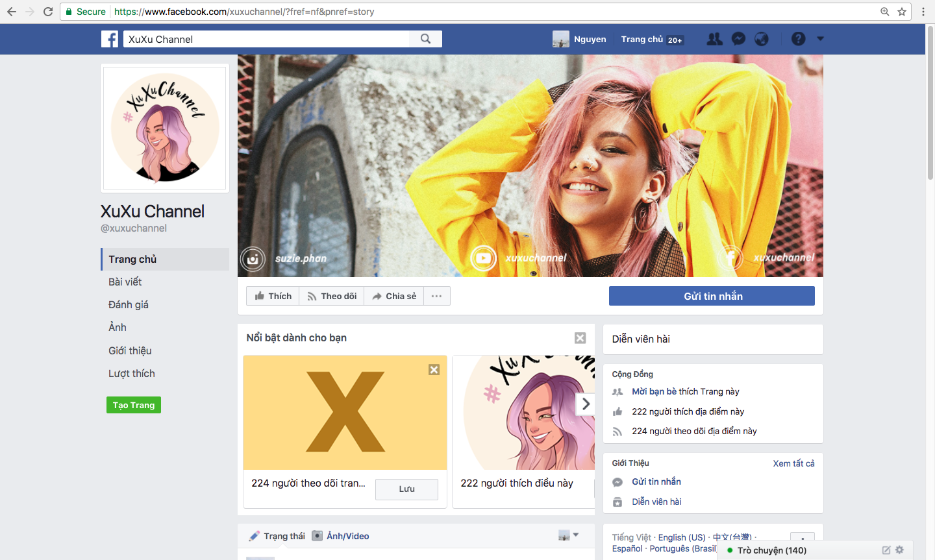Reload the page in browser
Image resolution: width=935 pixels, height=560 pixels.
click(48, 12)
